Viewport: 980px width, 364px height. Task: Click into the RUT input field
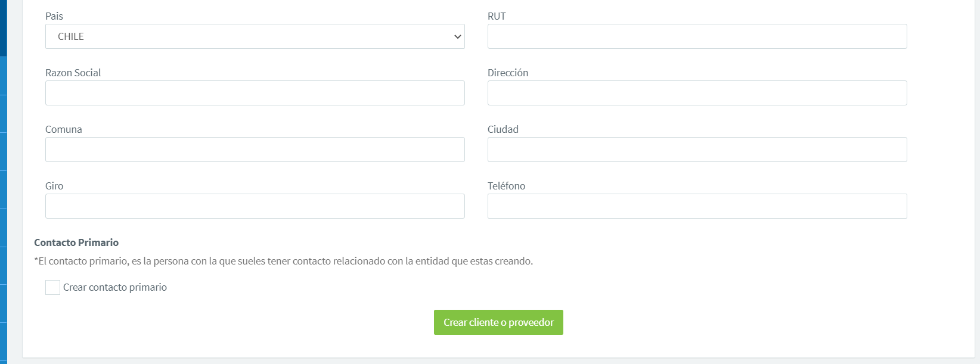coord(697,36)
